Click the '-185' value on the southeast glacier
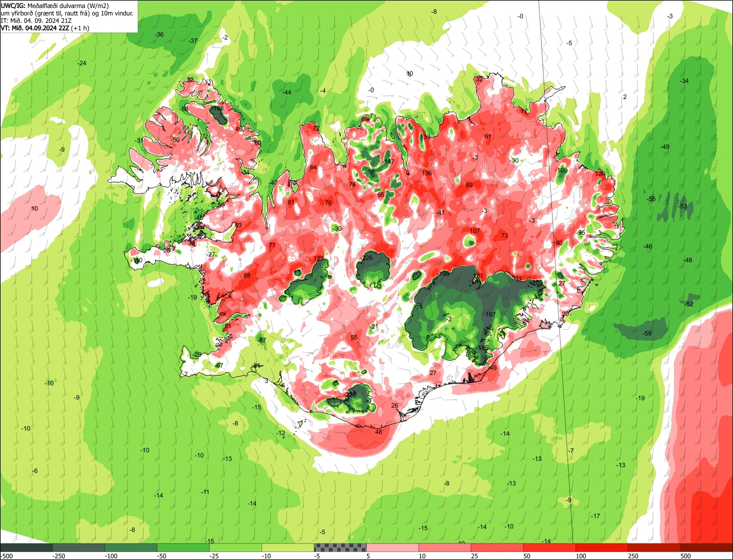The height and width of the screenshot is (560, 733). coord(483,348)
